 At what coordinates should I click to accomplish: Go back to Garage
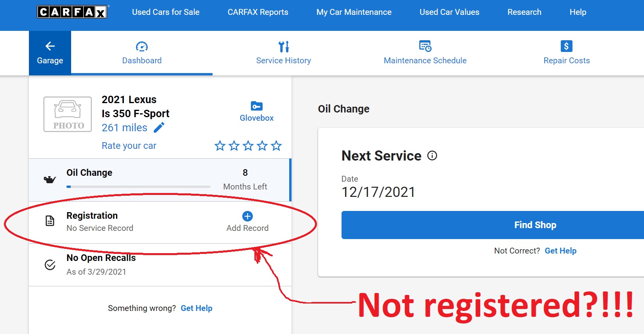[50, 53]
